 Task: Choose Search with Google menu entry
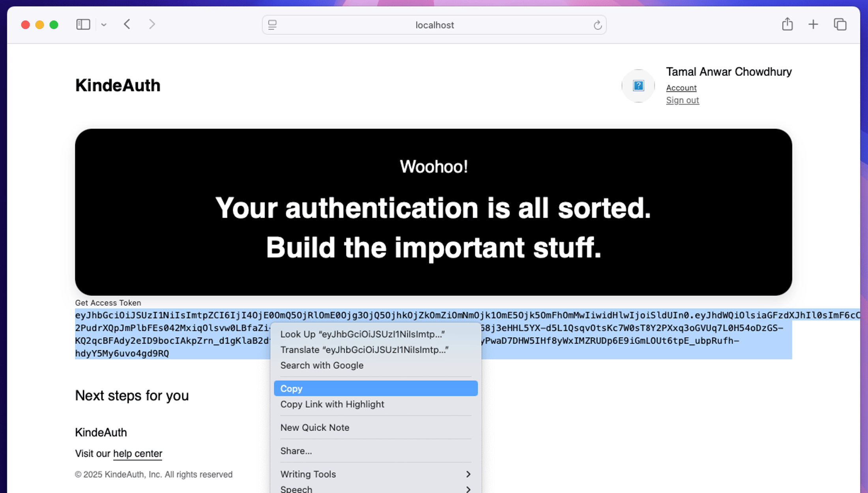(x=322, y=365)
